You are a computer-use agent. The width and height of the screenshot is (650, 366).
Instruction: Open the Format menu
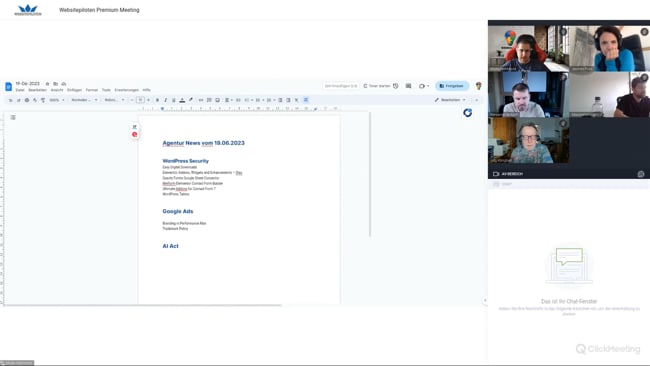tap(92, 90)
